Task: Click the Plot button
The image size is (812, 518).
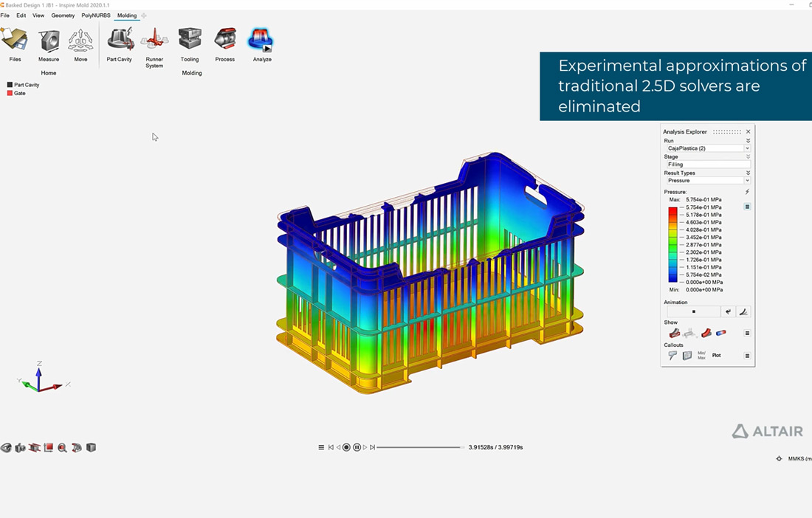Action: (717, 356)
